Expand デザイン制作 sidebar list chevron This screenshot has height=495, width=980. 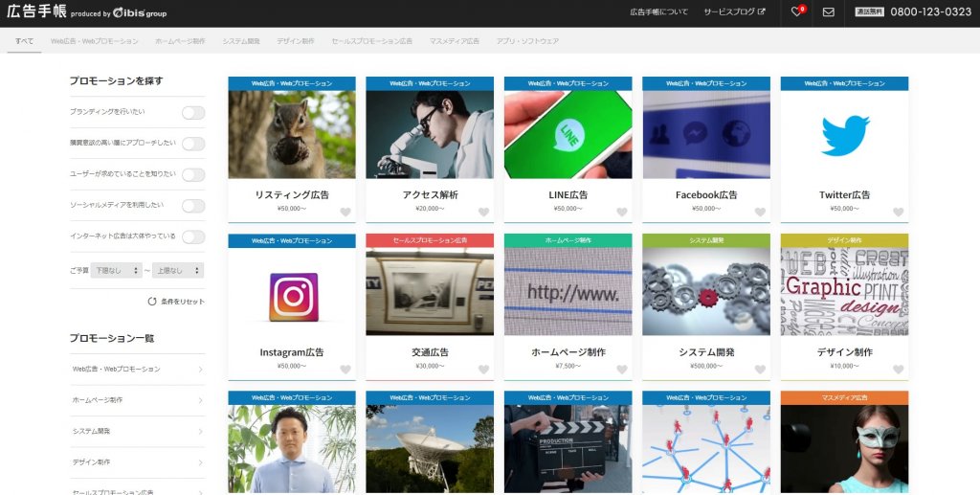(x=201, y=462)
